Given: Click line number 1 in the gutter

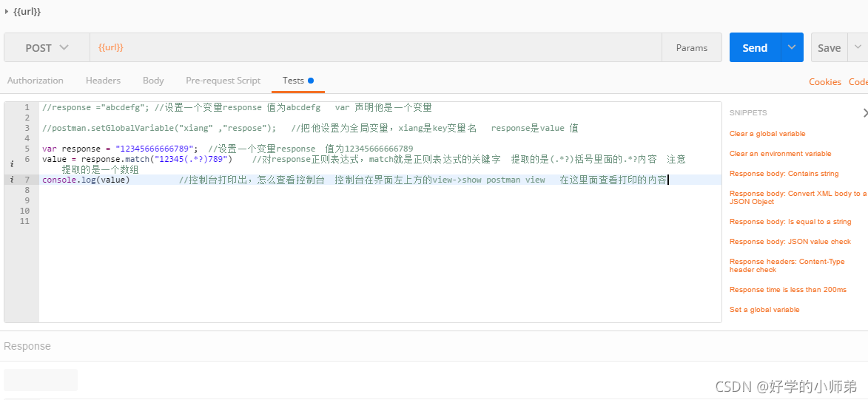Looking at the screenshot, I should coord(27,107).
